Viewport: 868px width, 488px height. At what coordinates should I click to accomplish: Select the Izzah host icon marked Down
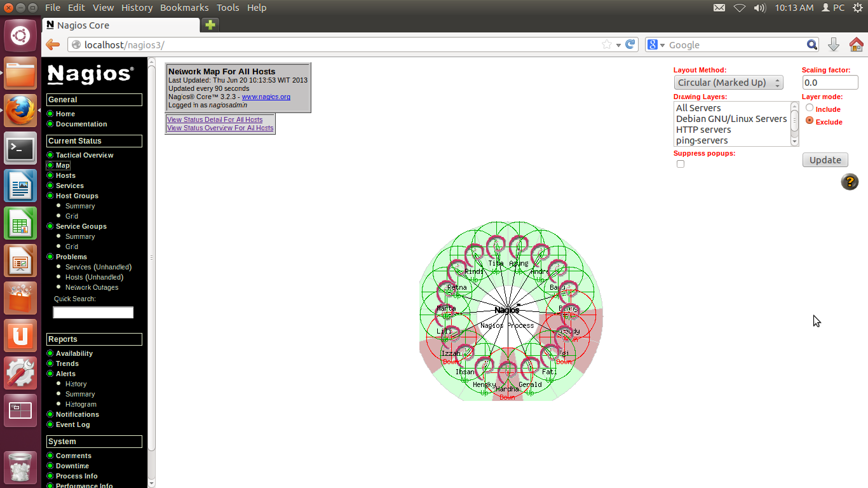coord(451,338)
